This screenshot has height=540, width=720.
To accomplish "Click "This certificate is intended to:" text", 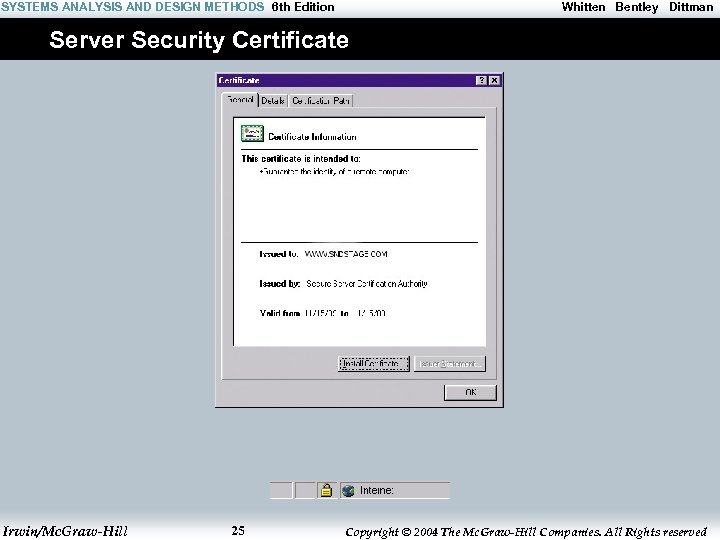I will (x=301, y=159).
